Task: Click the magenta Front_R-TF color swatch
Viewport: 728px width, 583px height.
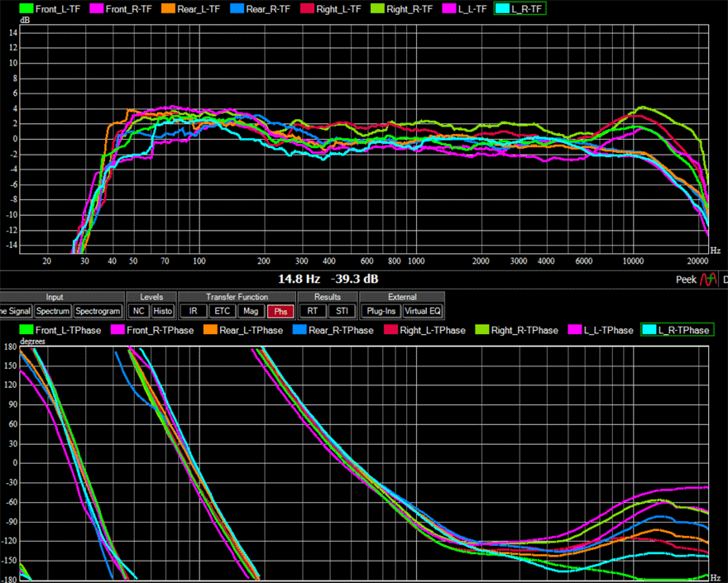Action: 97,9
